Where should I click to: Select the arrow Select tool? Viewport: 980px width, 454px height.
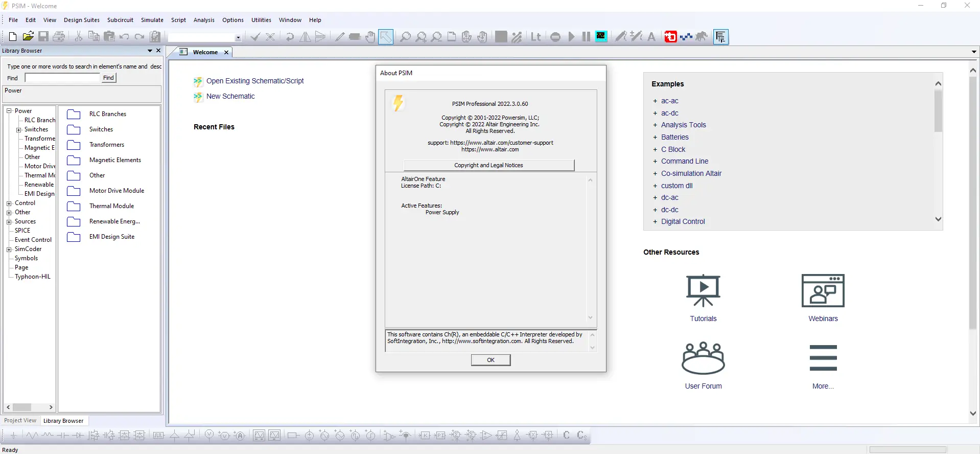386,37
